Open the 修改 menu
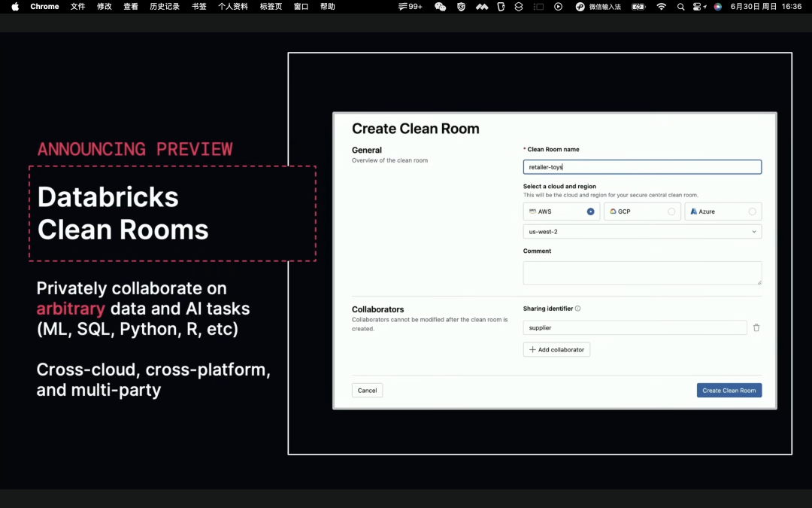Screen dimensions: 812x508 pos(104,7)
